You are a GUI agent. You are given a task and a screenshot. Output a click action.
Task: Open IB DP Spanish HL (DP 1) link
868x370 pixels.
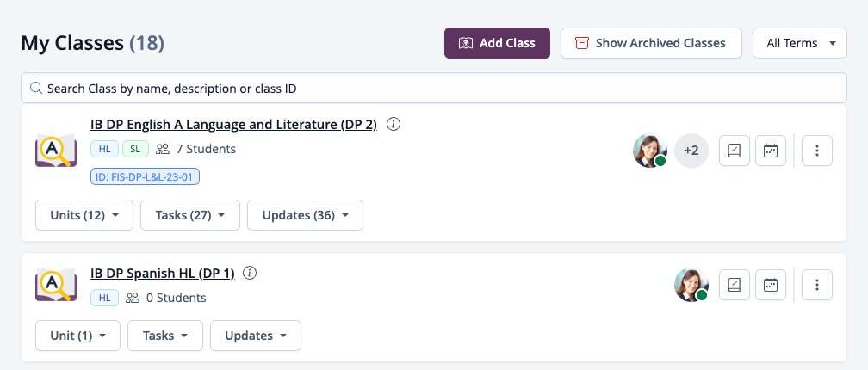pos(163,274)
